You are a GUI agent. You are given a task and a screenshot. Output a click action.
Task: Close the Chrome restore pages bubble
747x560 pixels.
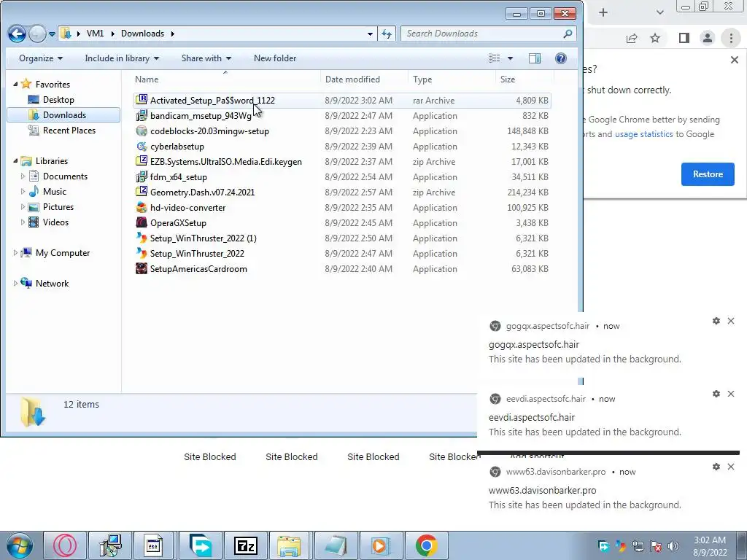(x=734, y=60)
